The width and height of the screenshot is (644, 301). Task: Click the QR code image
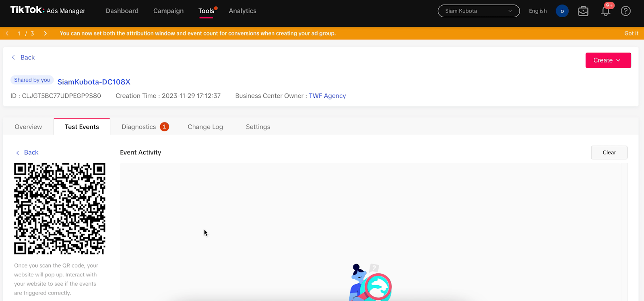pos(60,209)
